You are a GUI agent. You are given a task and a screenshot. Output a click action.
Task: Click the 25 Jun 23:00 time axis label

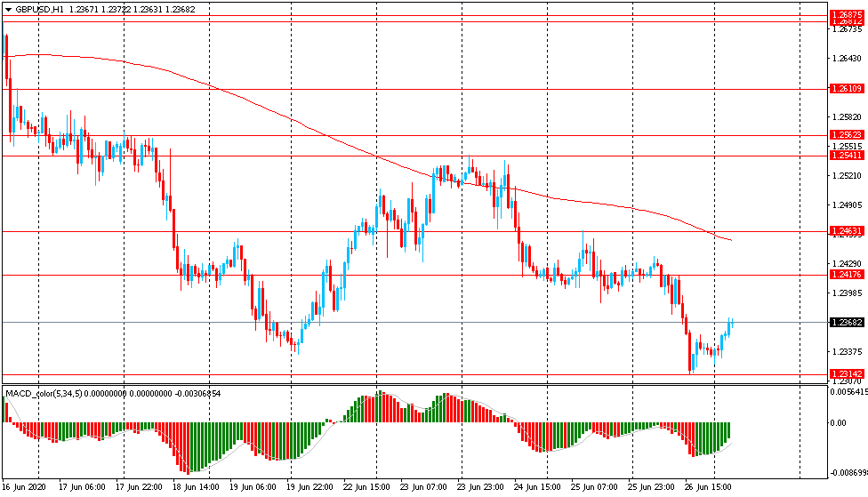(x=652, y=487)
